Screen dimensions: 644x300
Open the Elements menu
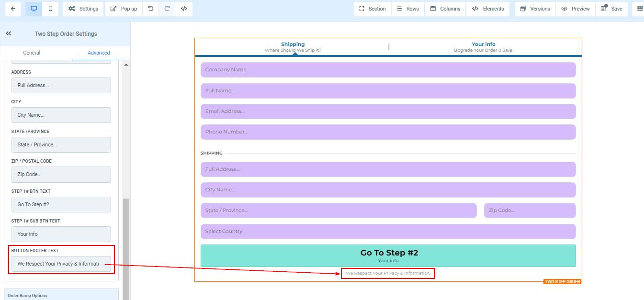(488, 9)
